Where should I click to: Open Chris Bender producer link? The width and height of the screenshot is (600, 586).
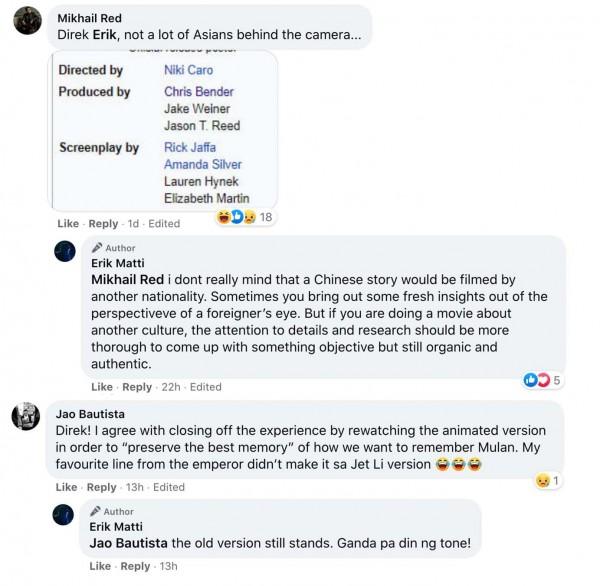198,92
